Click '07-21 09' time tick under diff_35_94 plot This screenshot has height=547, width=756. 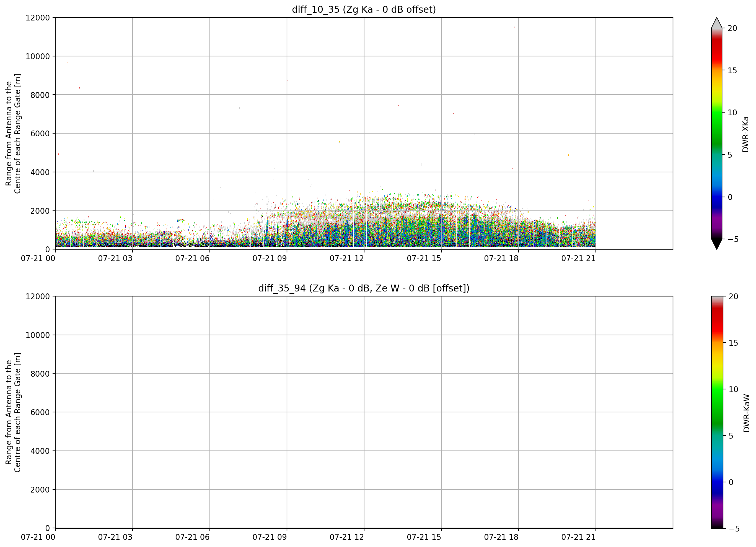pos(270,537)
